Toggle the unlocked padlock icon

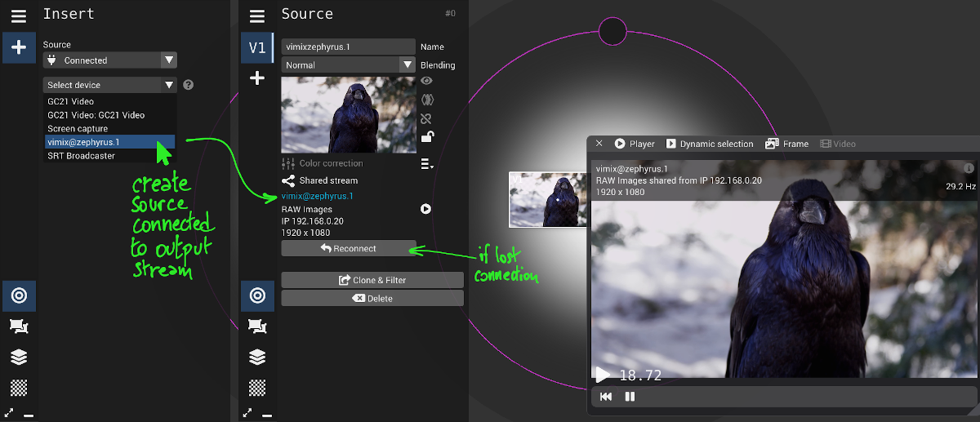coord(426,137)
